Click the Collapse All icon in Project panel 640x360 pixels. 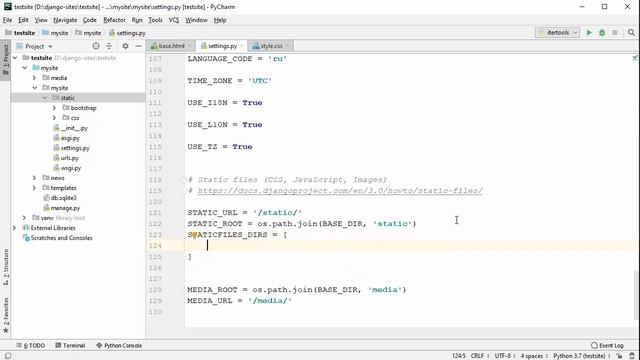(109, 46)
